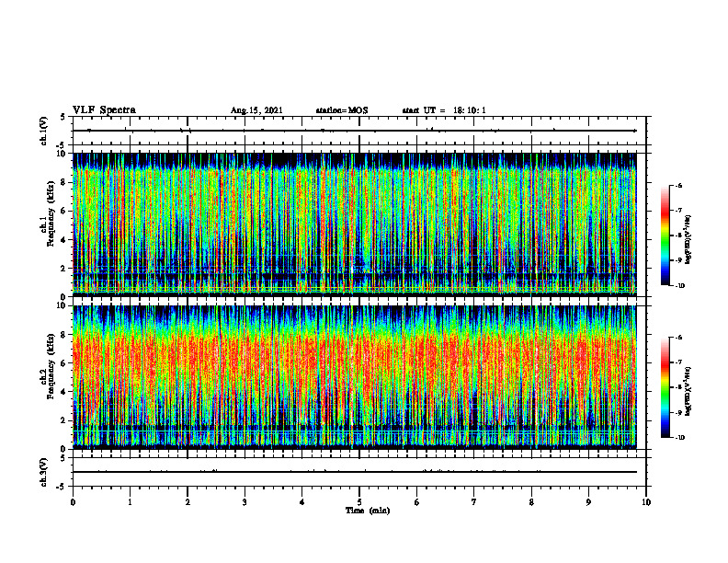728x563 pixels.
Task: Click the "-10" label on ch.2 colorbar
Action: point(679,437)
